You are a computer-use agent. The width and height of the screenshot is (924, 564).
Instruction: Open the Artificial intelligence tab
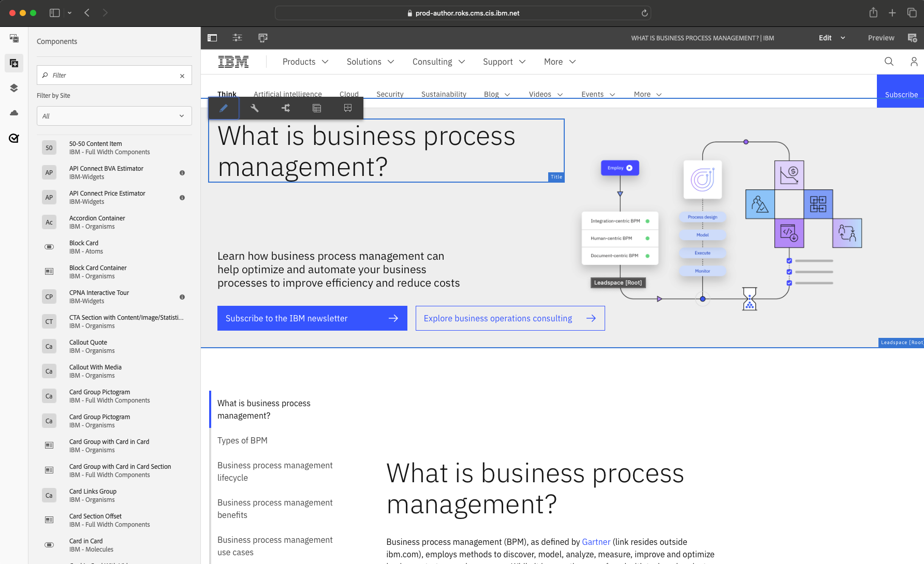(x=288, y=94)
